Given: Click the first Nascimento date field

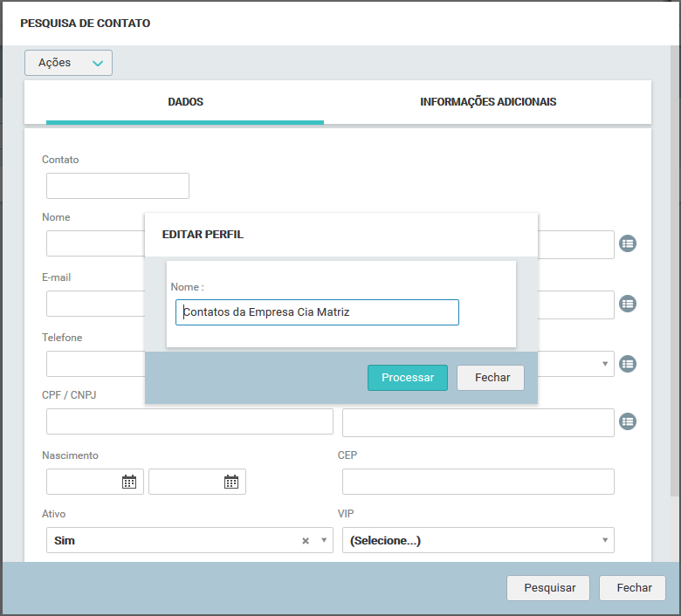Looking at the screenshot, I should click(x=95, y=482).
